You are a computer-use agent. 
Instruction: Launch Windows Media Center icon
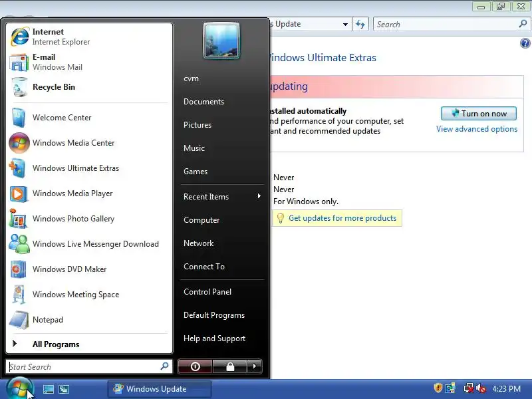[x=19, y=143]
